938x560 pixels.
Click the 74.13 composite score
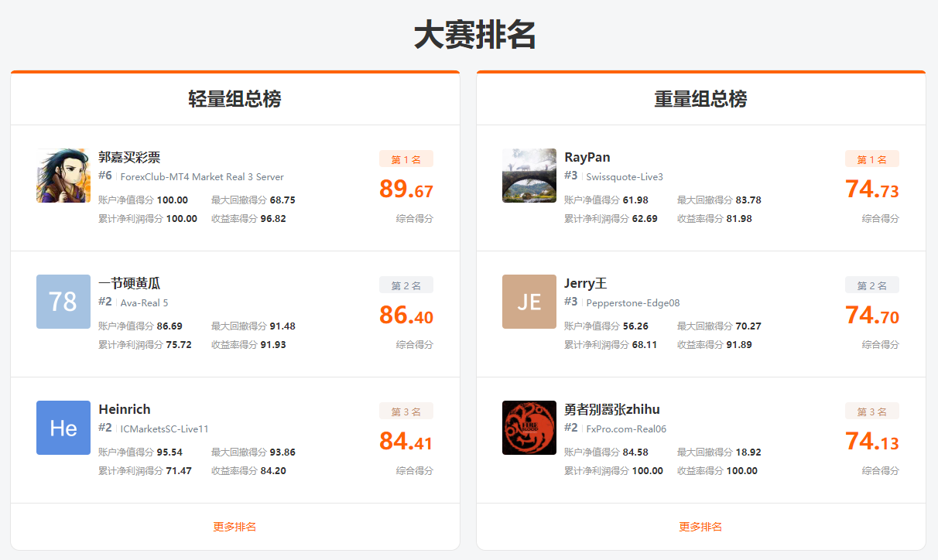tap(872, 442)
